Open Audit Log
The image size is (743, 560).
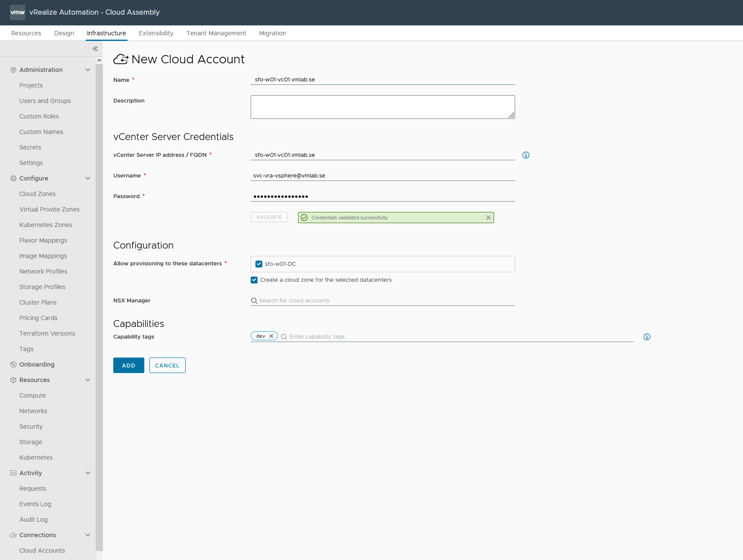(34, 520)
